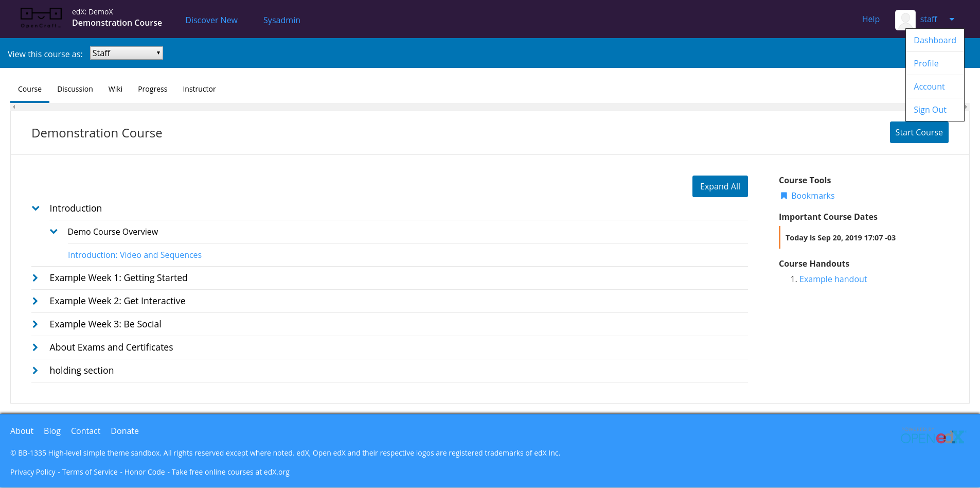980x488 pixels.
Task: Click Take free online courses at edX.org
Action: click(230, 472)
